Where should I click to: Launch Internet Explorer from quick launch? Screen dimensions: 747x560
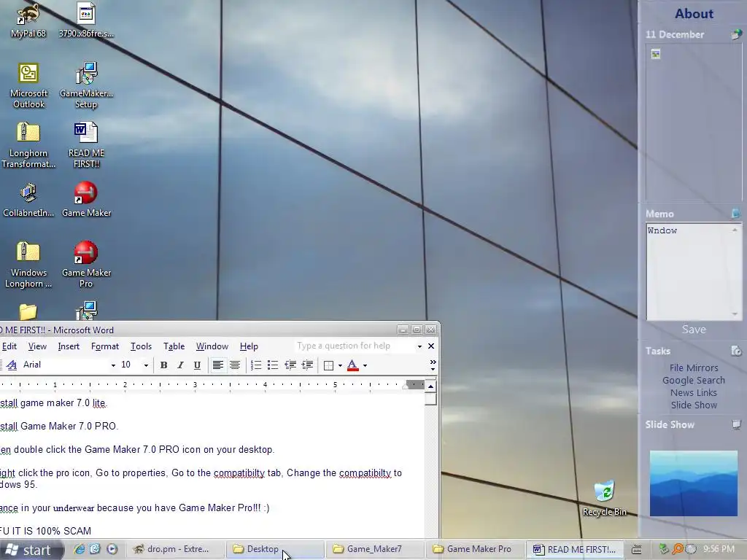click(x=79, y=549)
